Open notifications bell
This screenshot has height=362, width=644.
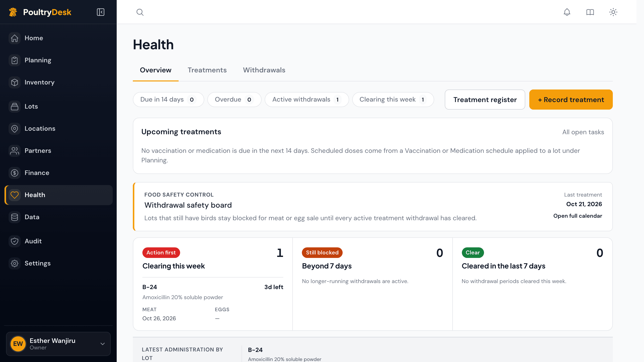567,12
